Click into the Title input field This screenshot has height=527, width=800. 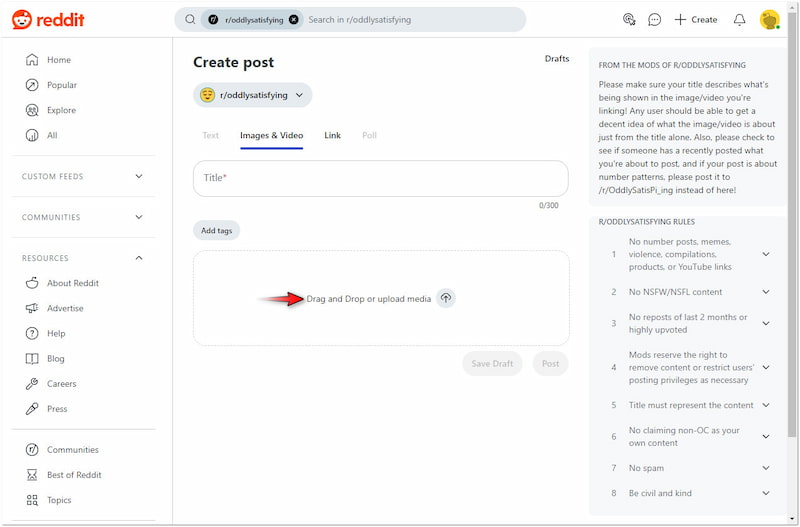380,178
